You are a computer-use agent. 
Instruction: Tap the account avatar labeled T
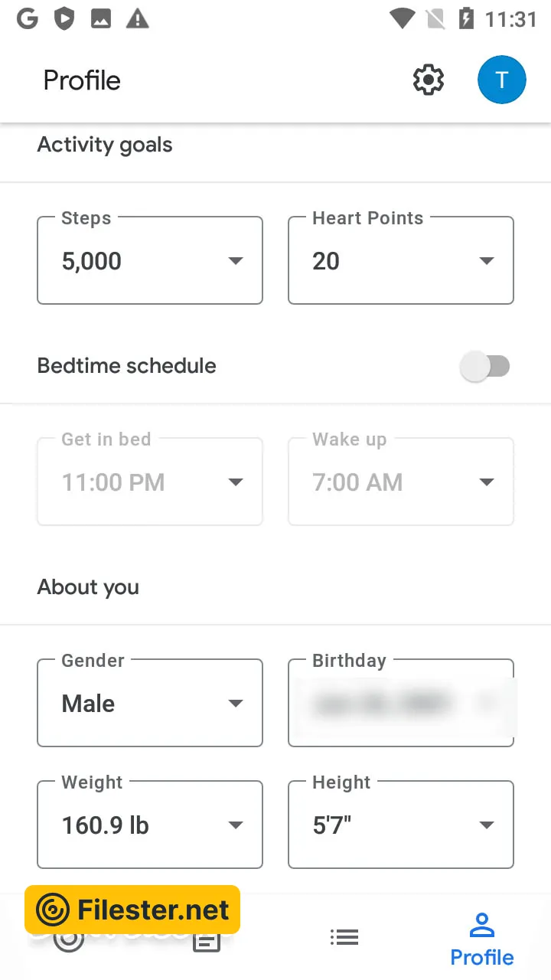coord(501,80)
